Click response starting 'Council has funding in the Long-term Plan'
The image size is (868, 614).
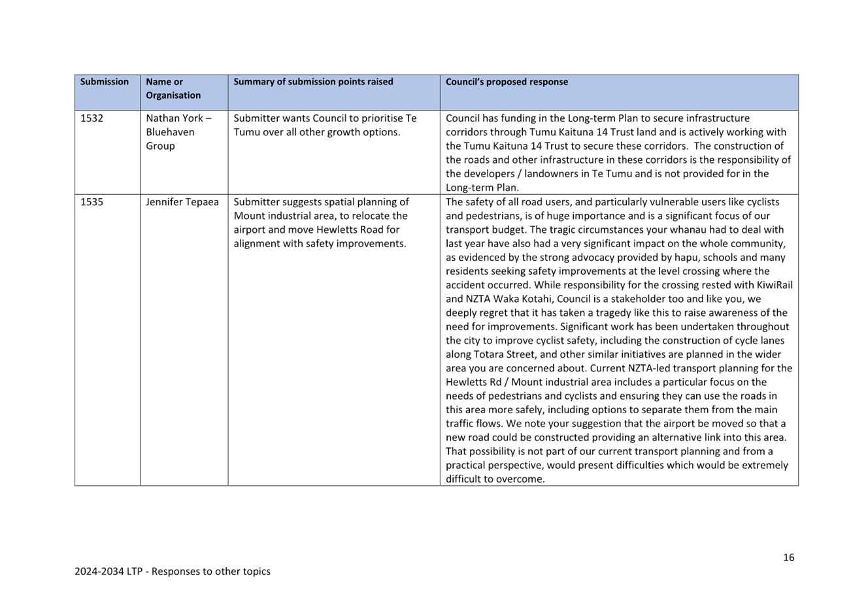point(618,153)
